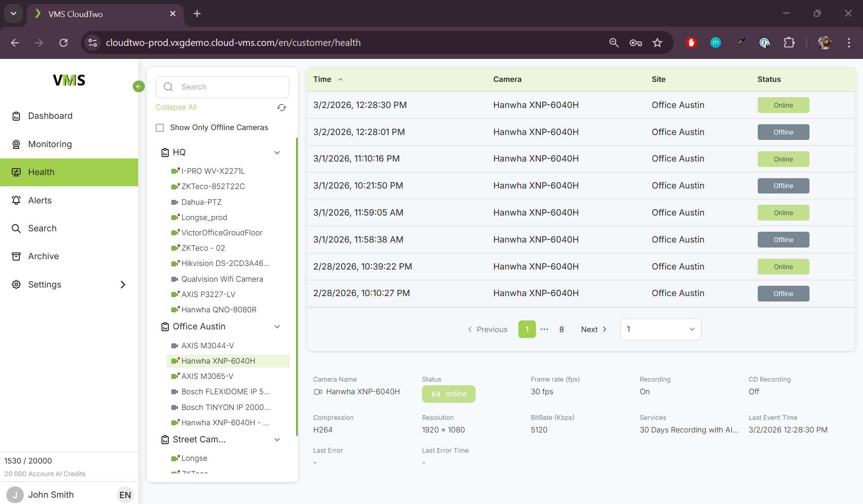Click the Next pagination button

pos(593,329)
